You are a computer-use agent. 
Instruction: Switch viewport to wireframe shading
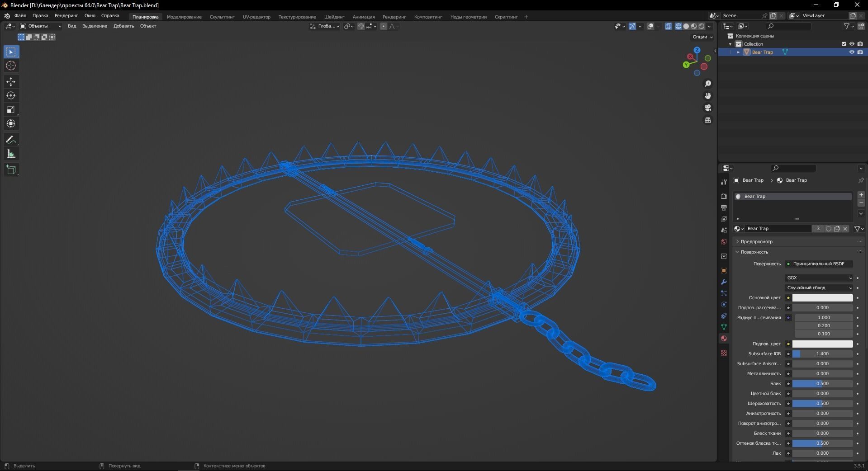678,26
